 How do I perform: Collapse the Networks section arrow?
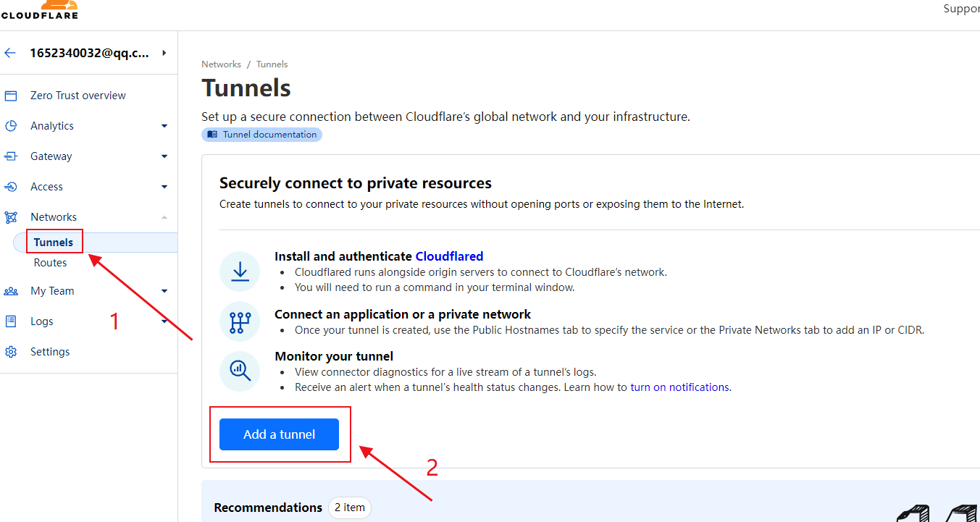coord(164,217)
